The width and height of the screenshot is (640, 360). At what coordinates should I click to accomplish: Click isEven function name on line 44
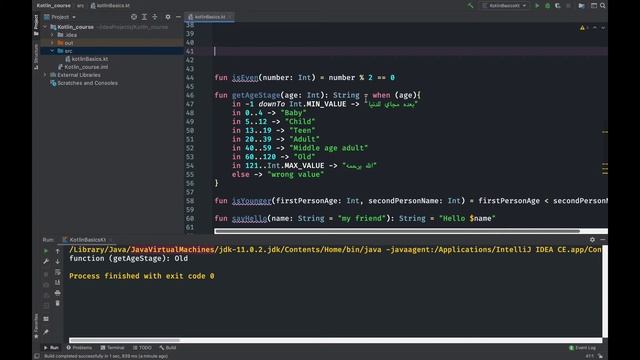click(245, 78)
